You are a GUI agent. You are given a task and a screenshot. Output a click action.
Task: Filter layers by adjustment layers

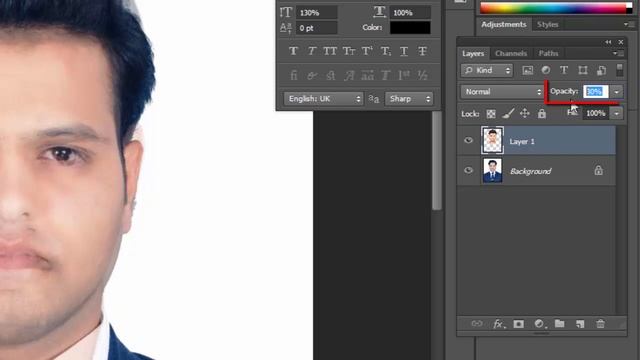tap(546, 70)
